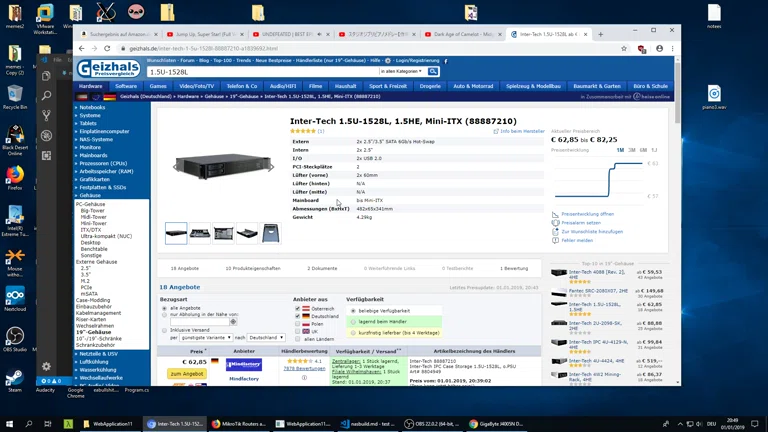Open Windows Start menu

[x=9, y=424]
